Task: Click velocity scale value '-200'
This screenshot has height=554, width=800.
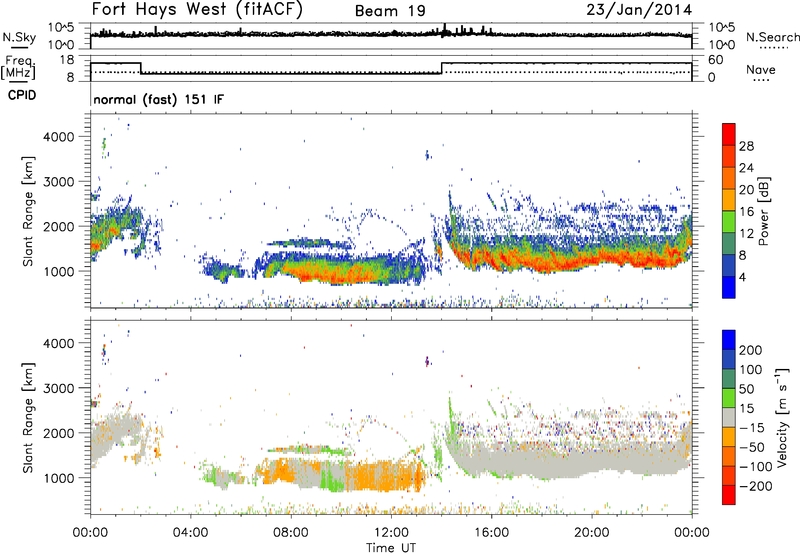Action: [755, 486]
